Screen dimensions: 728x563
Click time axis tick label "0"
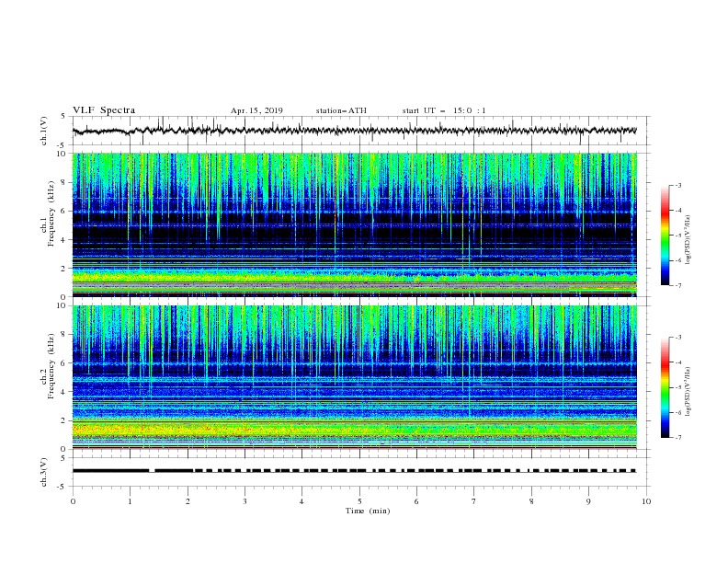pos(73,501)
